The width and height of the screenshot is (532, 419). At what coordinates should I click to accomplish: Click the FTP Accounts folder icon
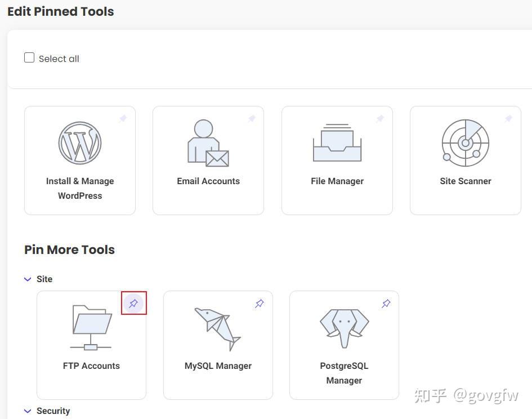point(91,327)
